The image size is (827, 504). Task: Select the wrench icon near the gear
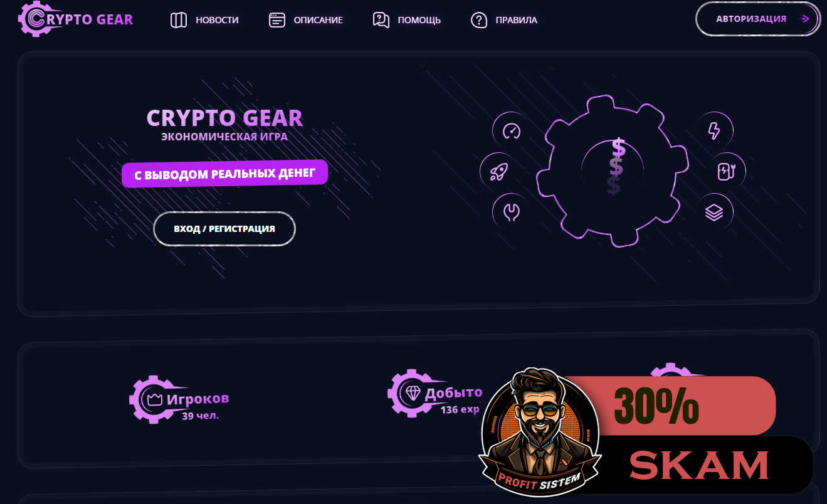pyautogui.click(x=512, y=212)
